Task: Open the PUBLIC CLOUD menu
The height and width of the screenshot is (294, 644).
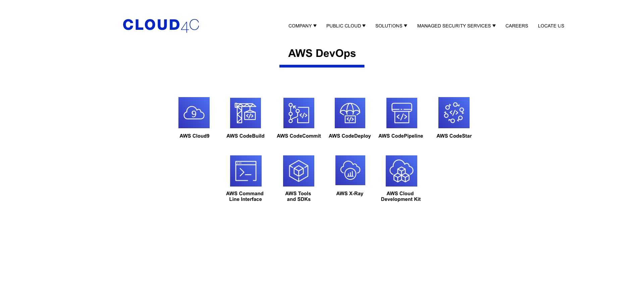Action: tap(346, 26)
